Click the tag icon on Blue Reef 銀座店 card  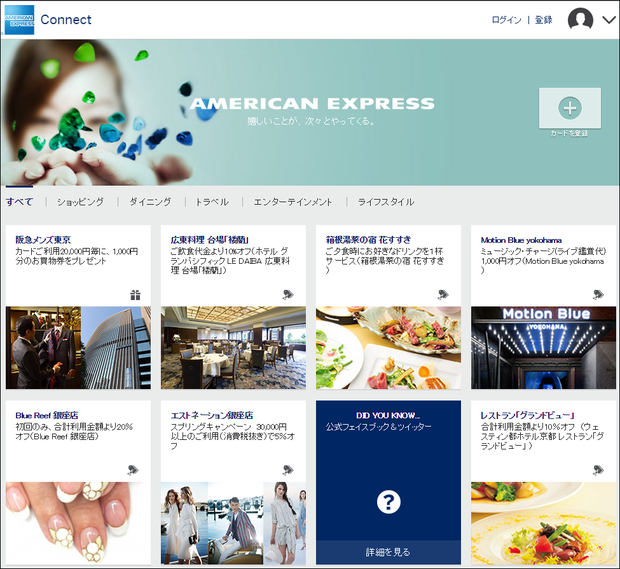tap(133, 470)
